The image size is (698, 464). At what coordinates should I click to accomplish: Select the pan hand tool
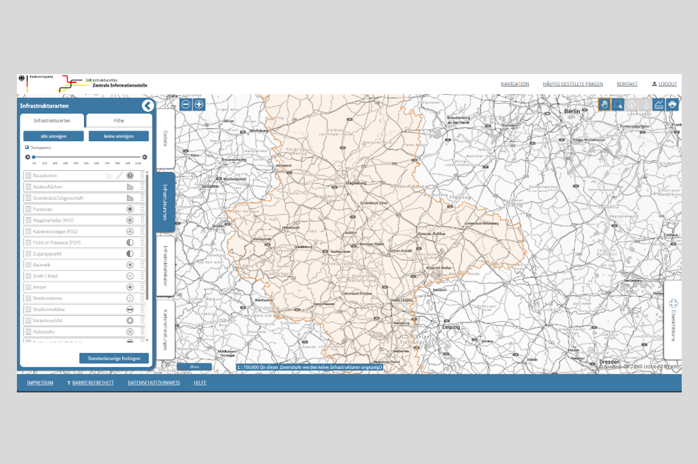click(604, 104)
